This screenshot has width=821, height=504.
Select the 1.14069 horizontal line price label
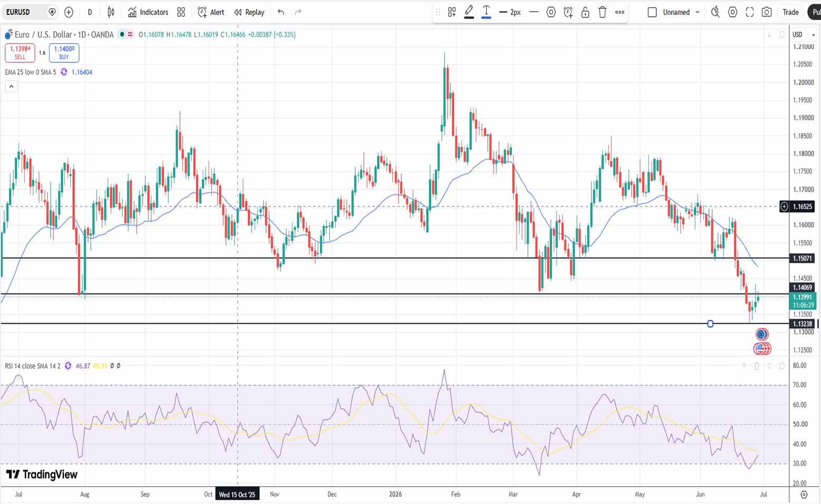pos(802,287)
